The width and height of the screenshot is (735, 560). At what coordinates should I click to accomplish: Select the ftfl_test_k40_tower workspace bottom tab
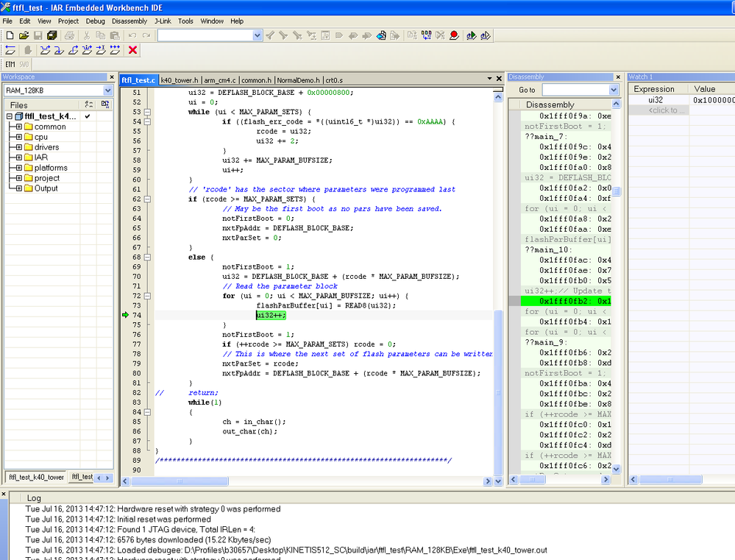coord(35,478)
